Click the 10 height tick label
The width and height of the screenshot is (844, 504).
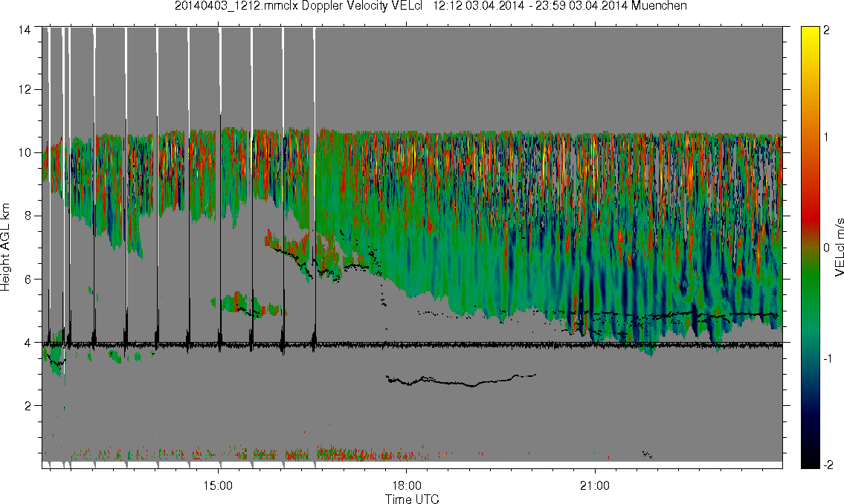tap(25, 152)
